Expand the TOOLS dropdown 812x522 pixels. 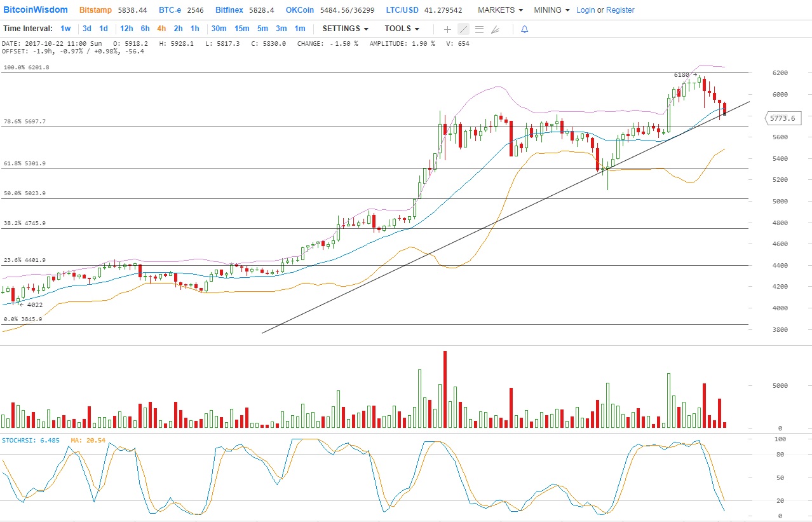pyautogui.click(x=402, y=29)
